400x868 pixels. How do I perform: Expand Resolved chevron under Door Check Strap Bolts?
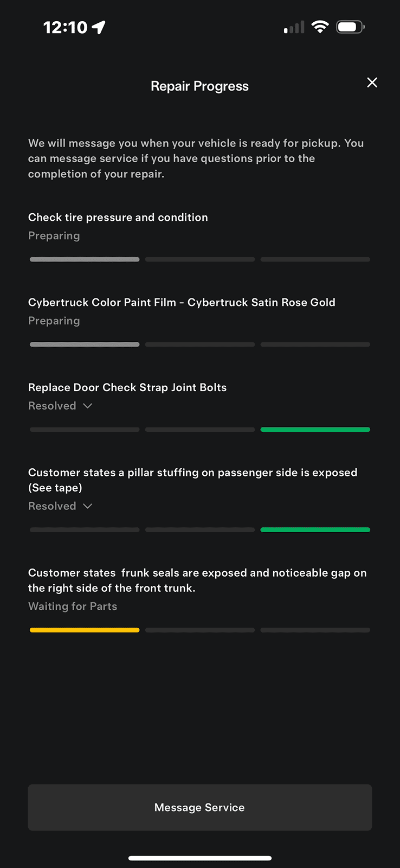point(88,406)
